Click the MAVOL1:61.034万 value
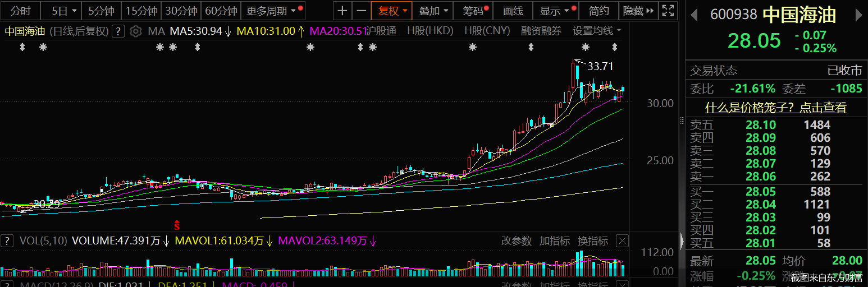Viewport: 868px width, 287px height. click(x=220, y=241)
